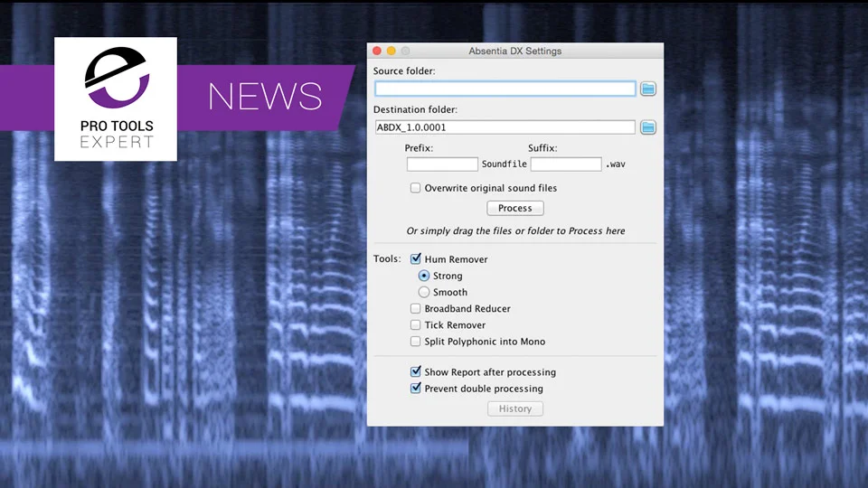
Task: Click the NEWS banner label
Action: [x=265, y=97]
